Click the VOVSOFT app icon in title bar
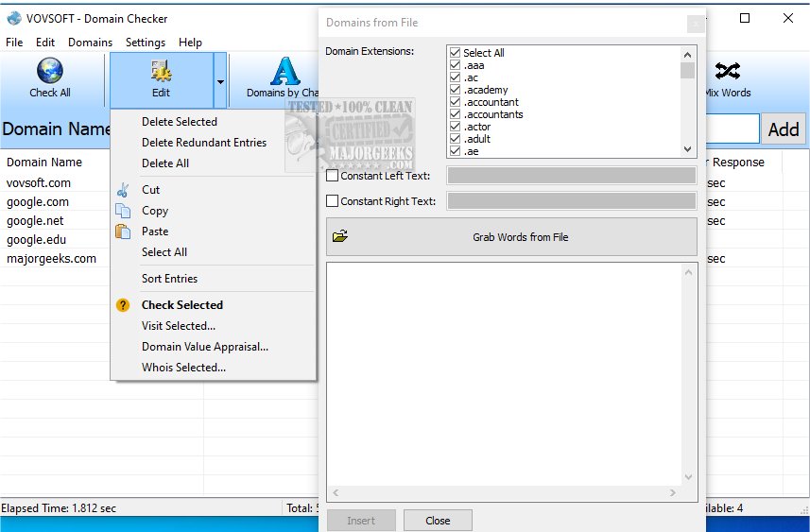Viewport: 810px width, 532px height. (14, 19)
